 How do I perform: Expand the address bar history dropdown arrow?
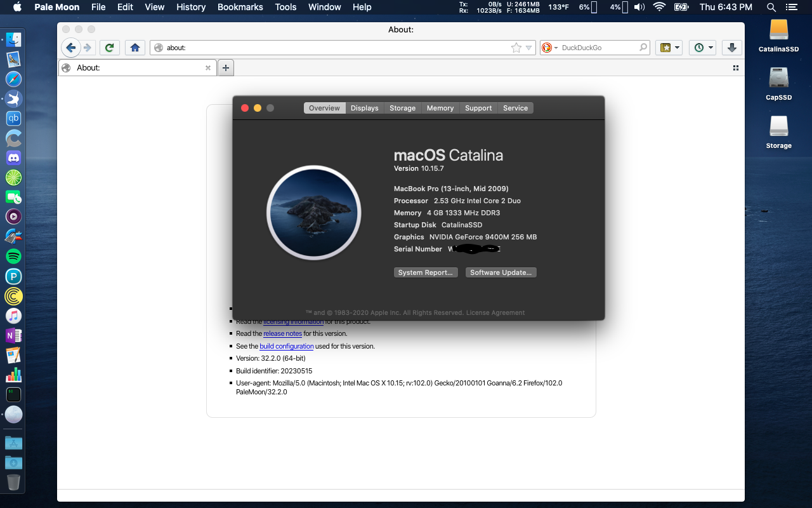[x=528, y=48]
